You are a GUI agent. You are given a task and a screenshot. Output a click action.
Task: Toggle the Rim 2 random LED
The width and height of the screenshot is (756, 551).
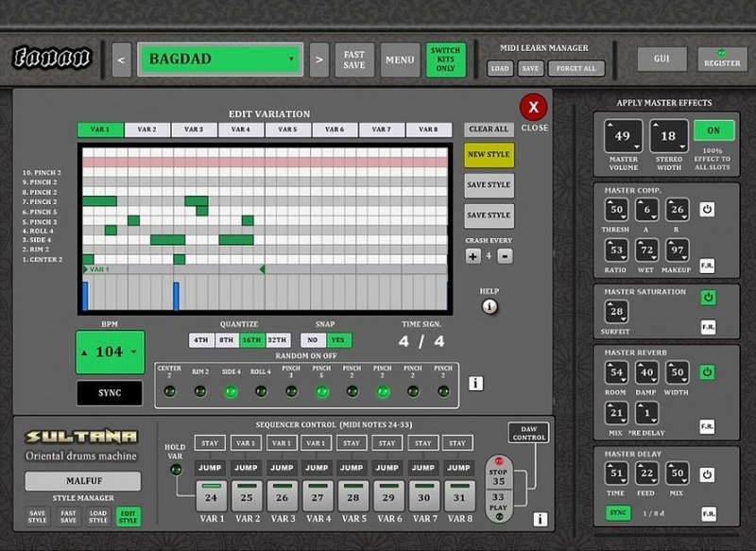coord(200,391)
